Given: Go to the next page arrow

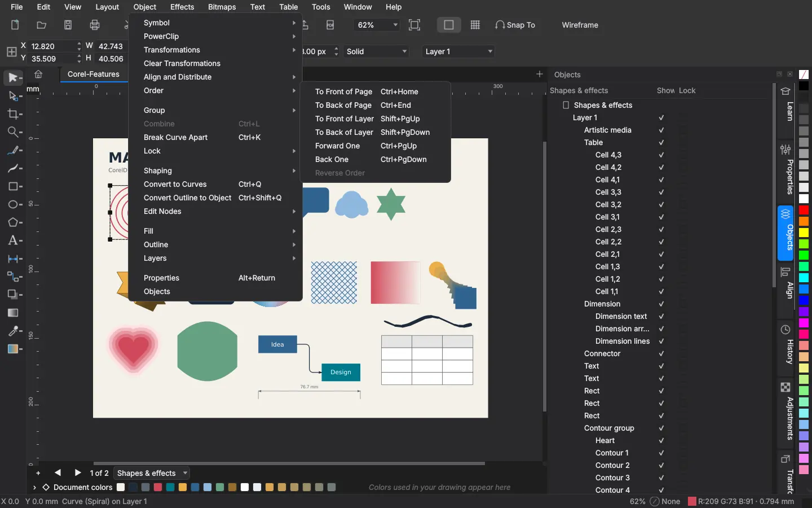Looking at the screenshot, I should click(x=78, y=473).
